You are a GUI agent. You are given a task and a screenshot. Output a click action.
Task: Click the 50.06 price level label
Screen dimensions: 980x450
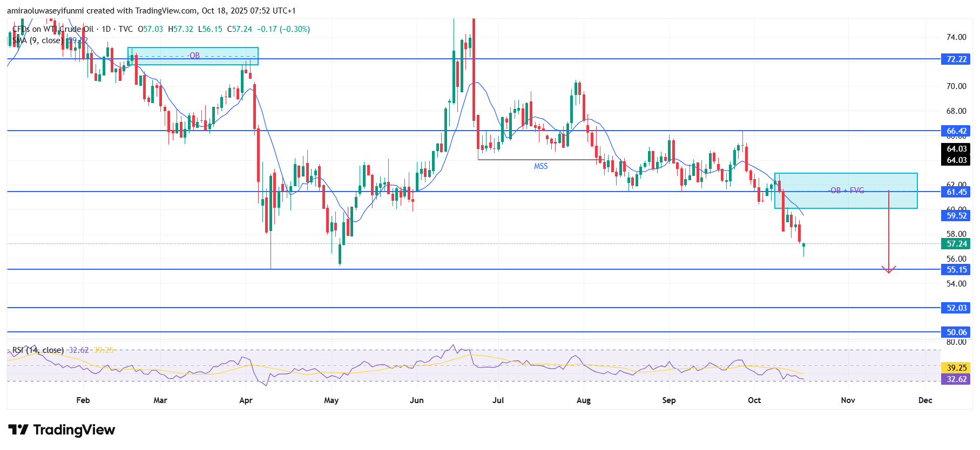coord(956,332)
